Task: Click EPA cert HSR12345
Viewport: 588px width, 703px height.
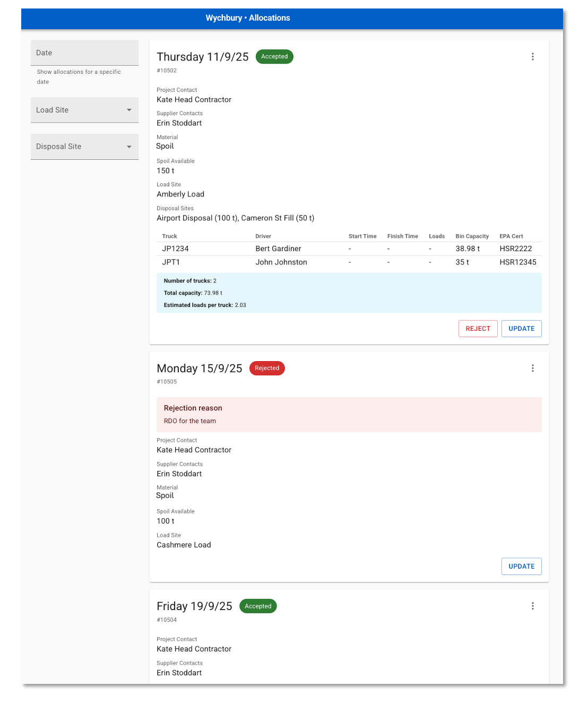Action: 518,262
